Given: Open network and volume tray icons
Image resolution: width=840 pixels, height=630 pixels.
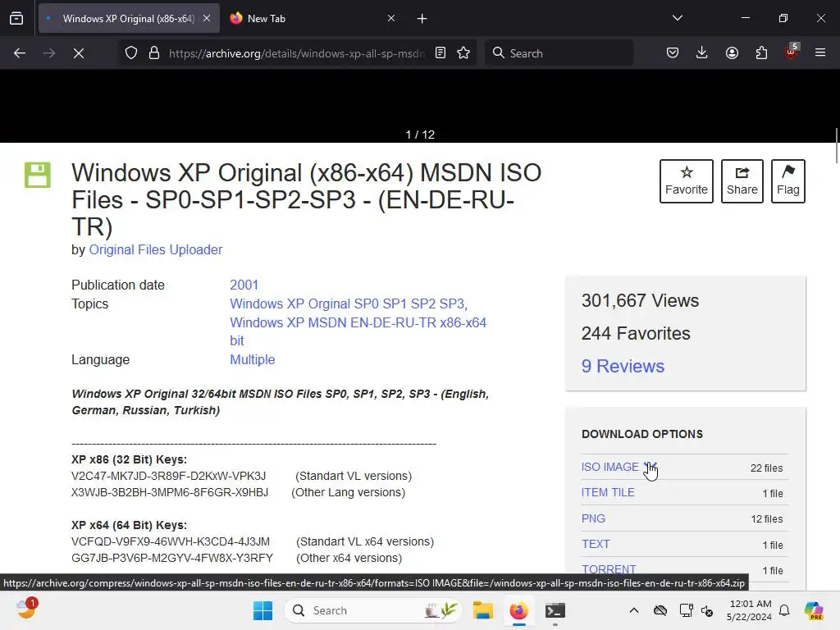Looking at the screenshot, I should 696,610.
